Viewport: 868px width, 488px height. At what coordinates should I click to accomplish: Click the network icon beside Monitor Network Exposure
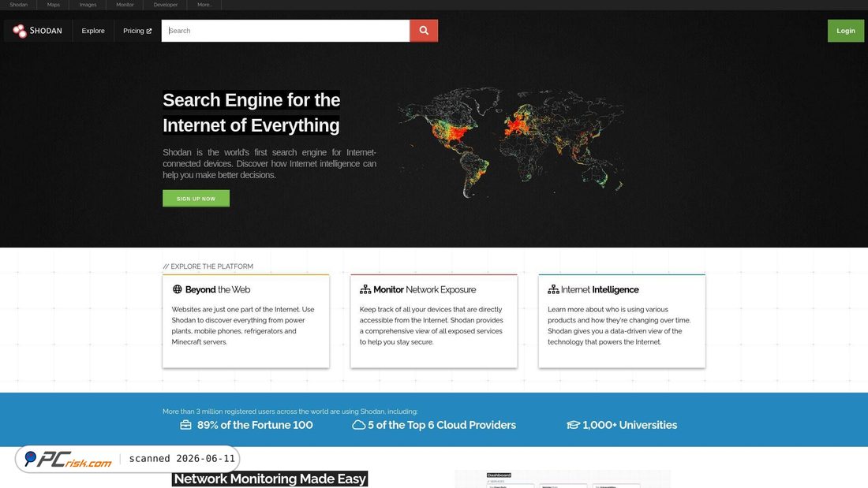click(365, 289)
